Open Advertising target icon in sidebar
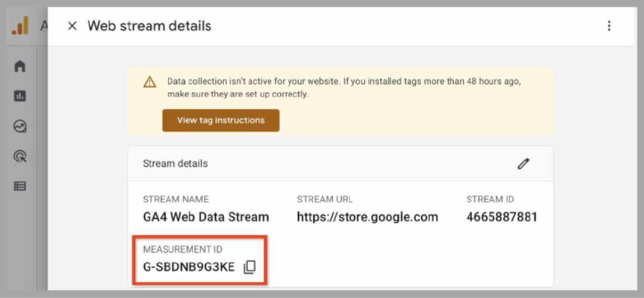 tap(20, 156)
